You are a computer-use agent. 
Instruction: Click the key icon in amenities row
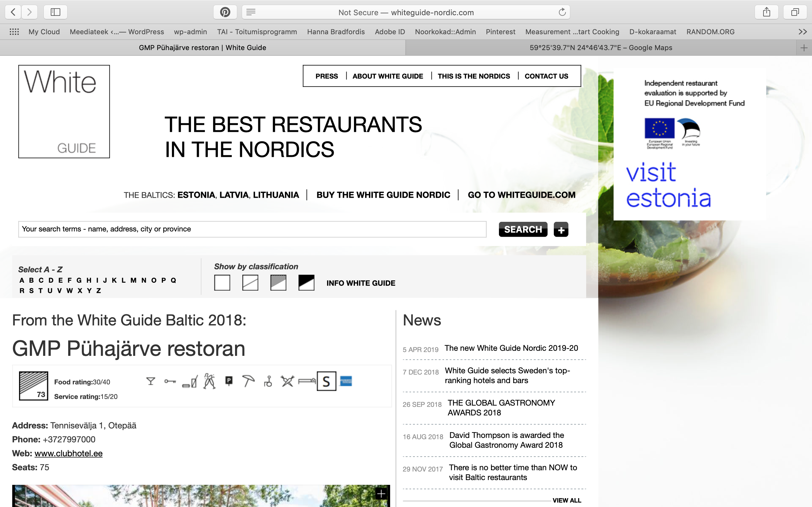click(170, 381)
